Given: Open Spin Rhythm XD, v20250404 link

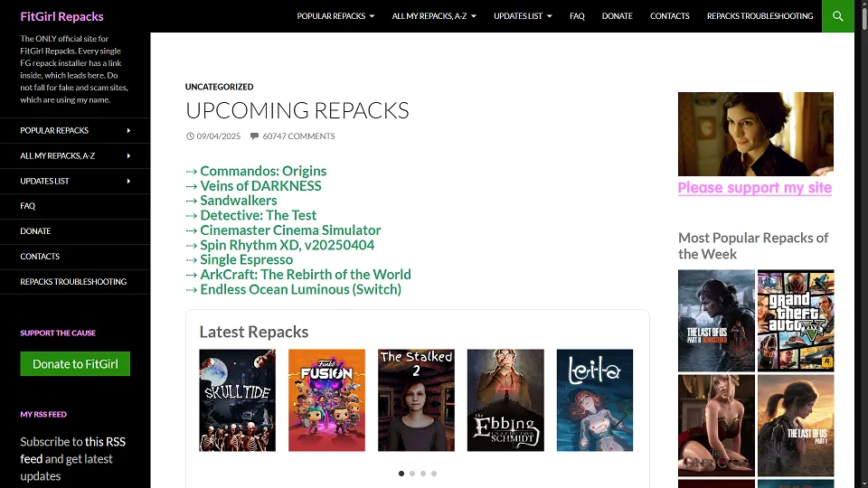Looking at the screenshot, I should [287, 245].
